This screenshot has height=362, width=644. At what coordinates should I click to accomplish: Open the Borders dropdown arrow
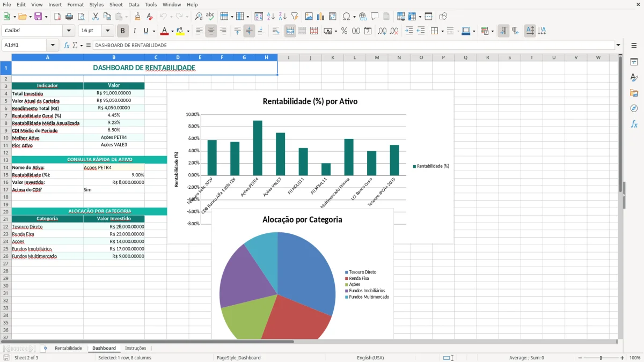(443, 31)
